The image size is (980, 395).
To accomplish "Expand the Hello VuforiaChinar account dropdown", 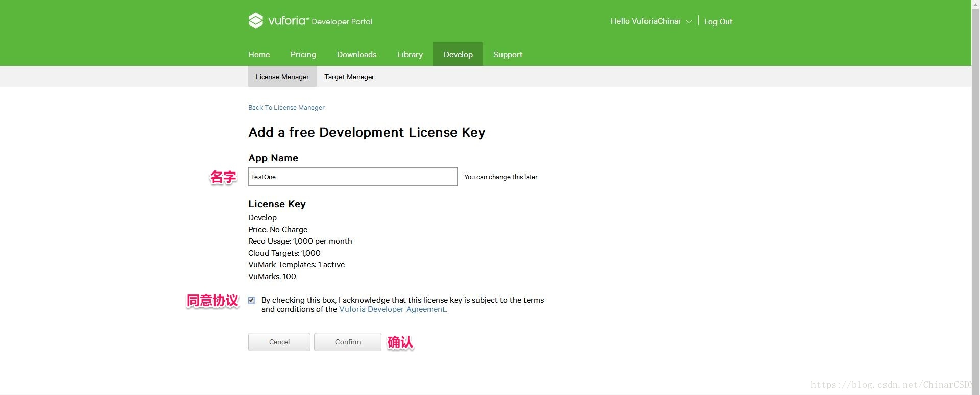I will pyautogui.click(x=651, y=21).
